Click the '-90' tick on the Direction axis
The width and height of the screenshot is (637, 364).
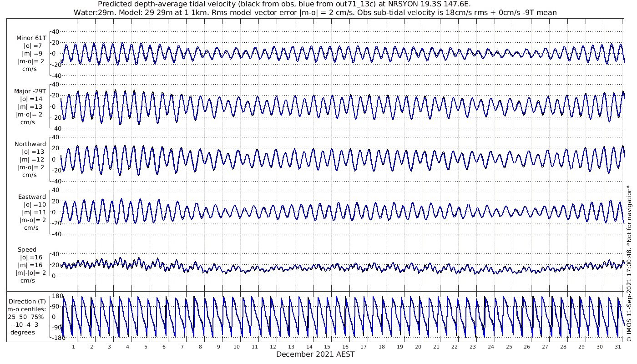(57, 327)
